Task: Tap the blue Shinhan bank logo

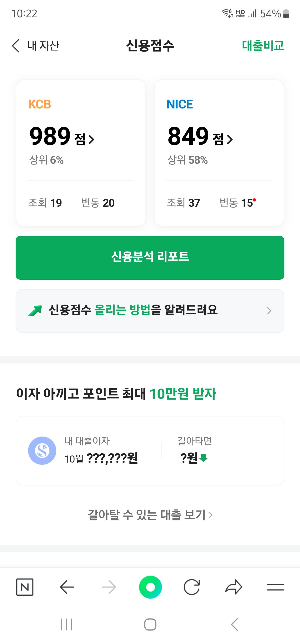Action: (42, 450)
